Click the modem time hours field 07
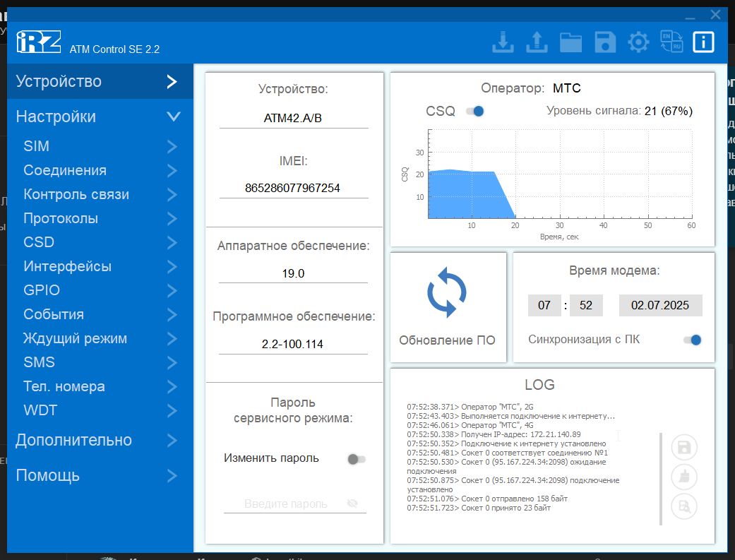The width and height of the screenshot is (735, 560). (x=544, y=305)
